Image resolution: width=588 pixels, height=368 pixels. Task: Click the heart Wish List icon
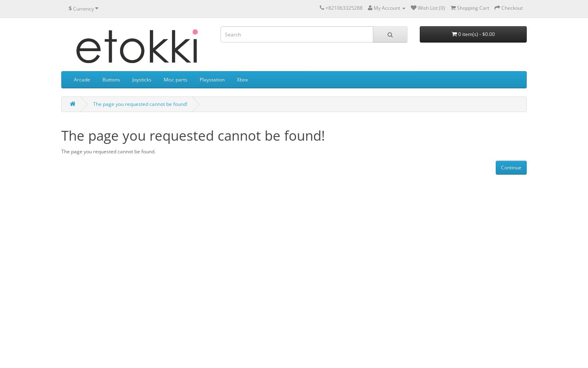[x=413, y=8]
